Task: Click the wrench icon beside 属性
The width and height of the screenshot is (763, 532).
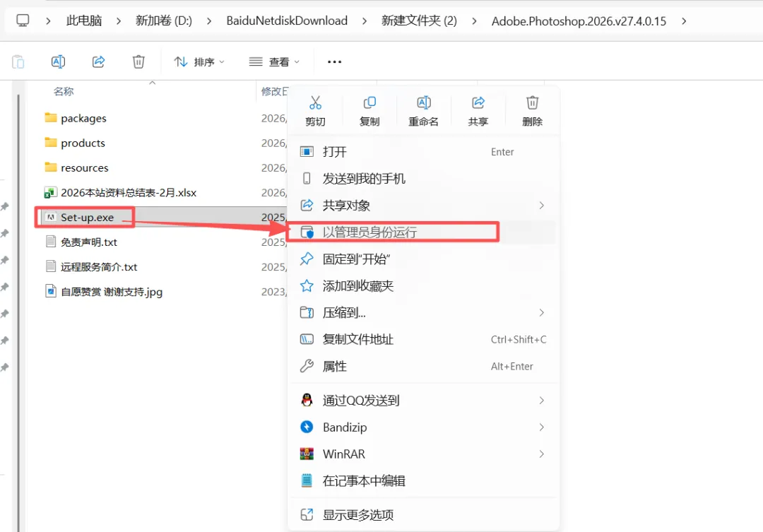Action: click(x=307, y=366)
